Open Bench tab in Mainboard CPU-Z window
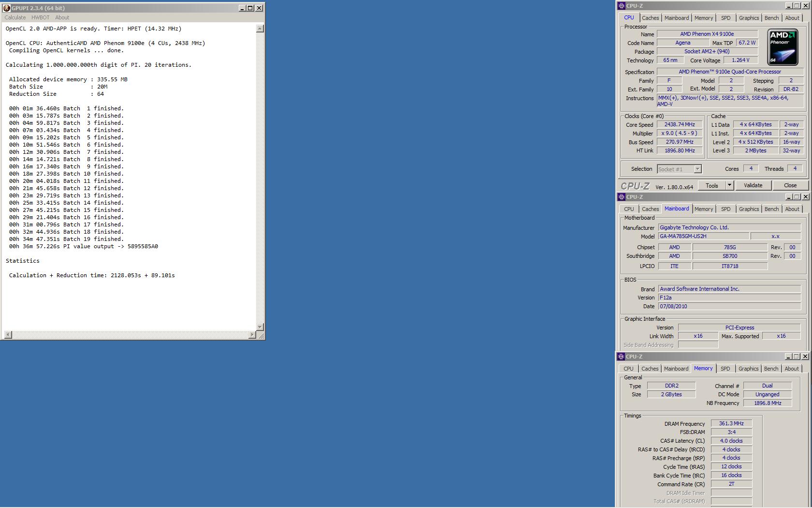This screenshot has height=508, width=812. [x=771, y=209]
